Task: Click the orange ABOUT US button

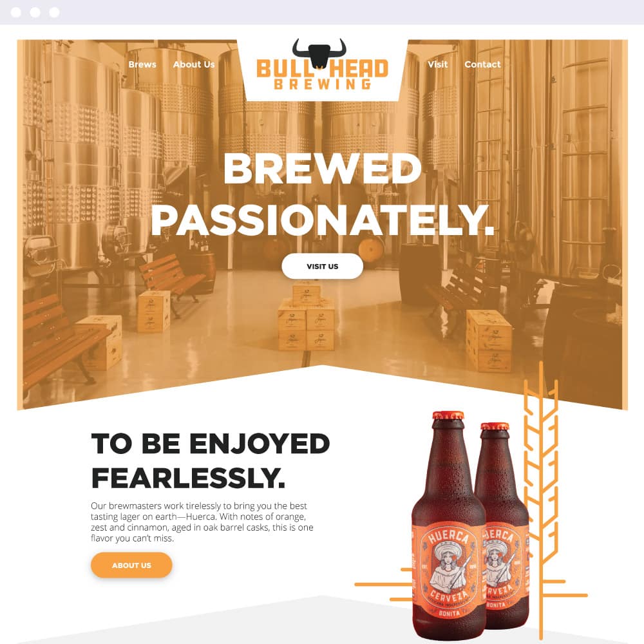Action: [131, 565]
